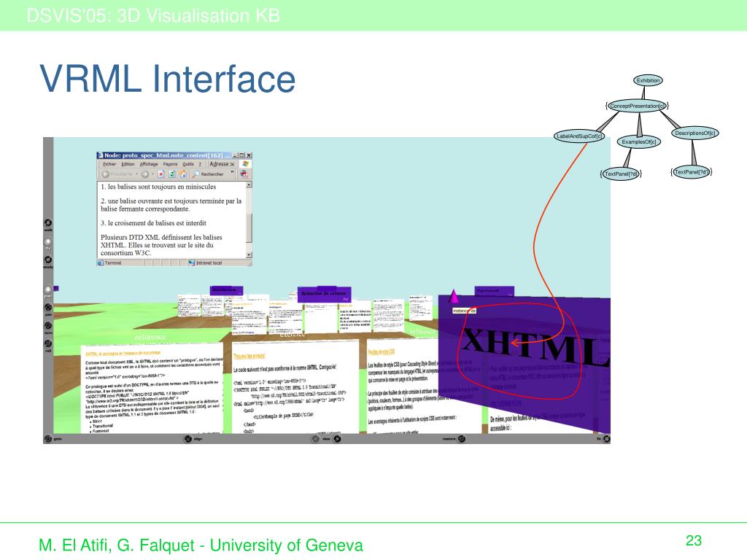Select the plan navigation mode
The height and width of the screenshot is (560, 747).
coord(48,289)
